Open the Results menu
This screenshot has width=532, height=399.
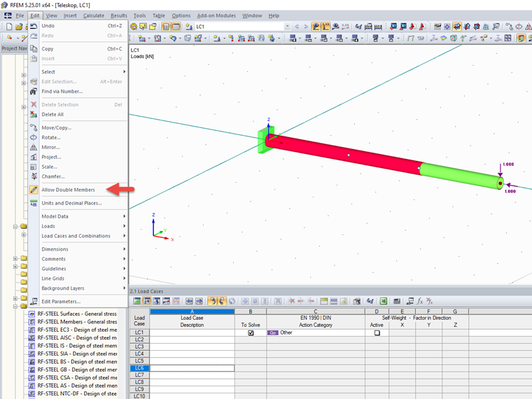coord(119,15)
